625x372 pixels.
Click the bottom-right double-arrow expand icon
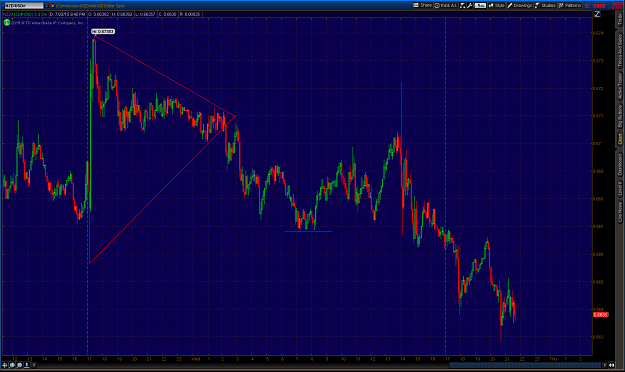click(x=612, y=365)
